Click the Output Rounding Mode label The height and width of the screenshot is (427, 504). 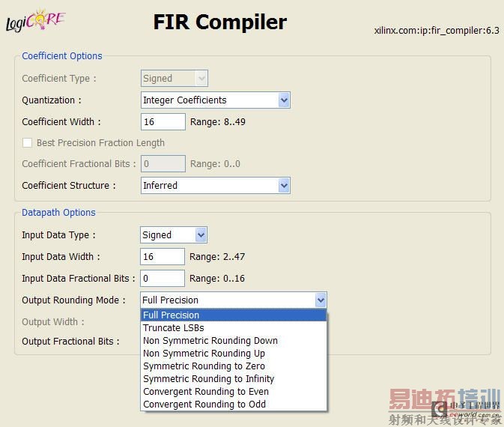point(73,300)
